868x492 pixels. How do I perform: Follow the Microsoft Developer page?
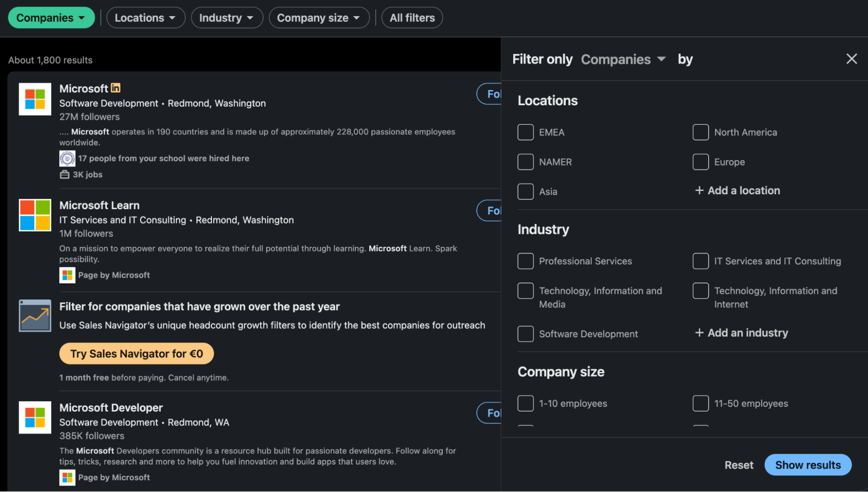point(489,413)
